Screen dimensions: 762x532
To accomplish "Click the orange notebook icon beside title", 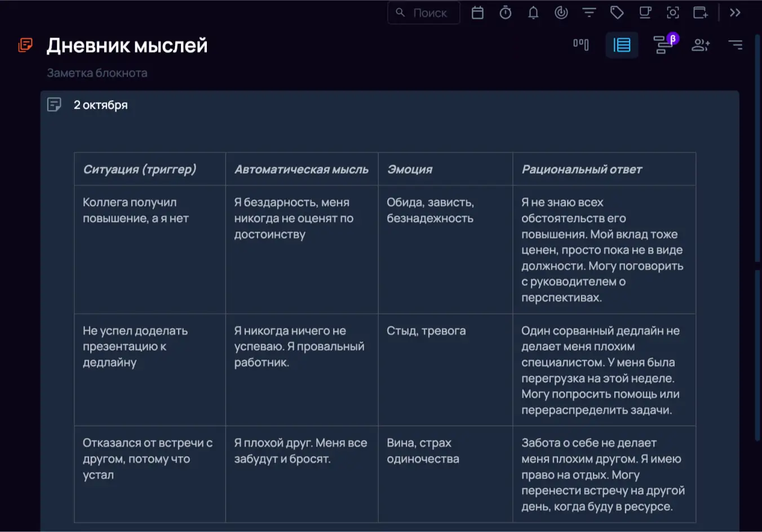I will point(26,45).
